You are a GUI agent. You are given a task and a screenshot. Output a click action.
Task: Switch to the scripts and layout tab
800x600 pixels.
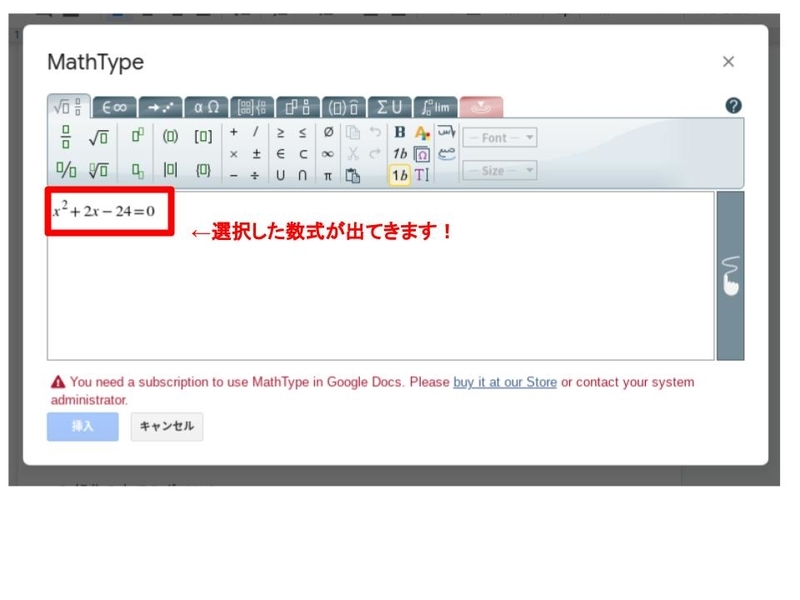[x=298, y=107]
